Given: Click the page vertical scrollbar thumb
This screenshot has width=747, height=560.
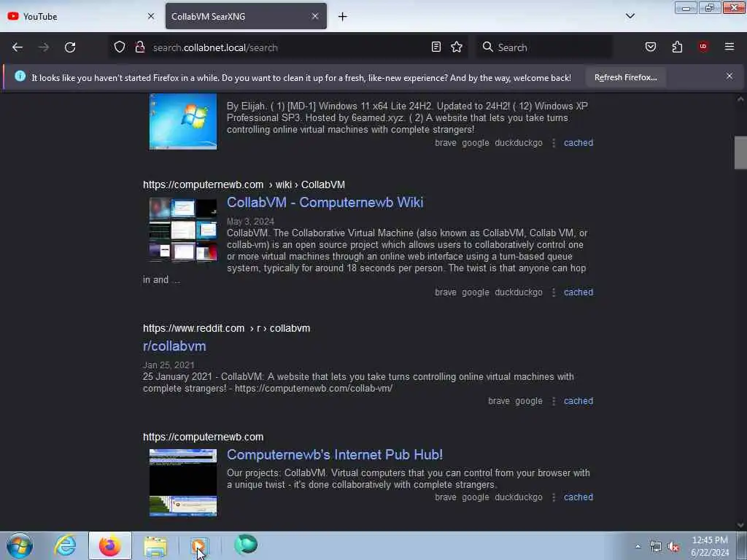Looking at the screenshot, I should click(740, 153).
